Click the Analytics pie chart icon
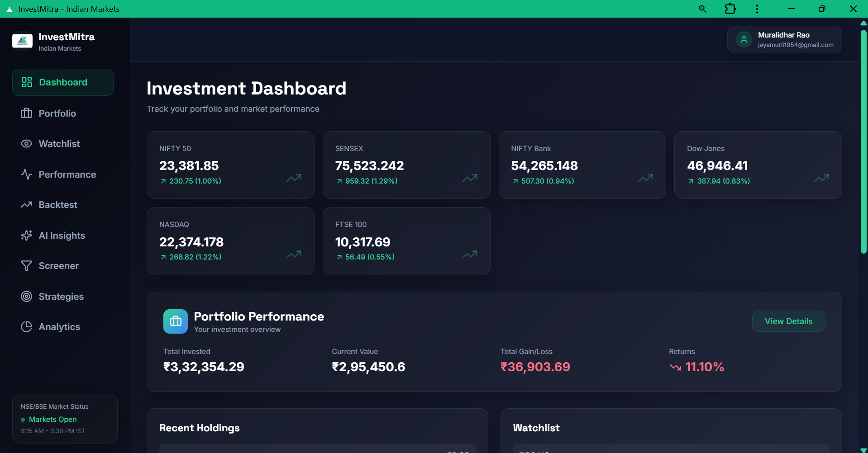This screenshot has width=868, height=453. [26, 327]
